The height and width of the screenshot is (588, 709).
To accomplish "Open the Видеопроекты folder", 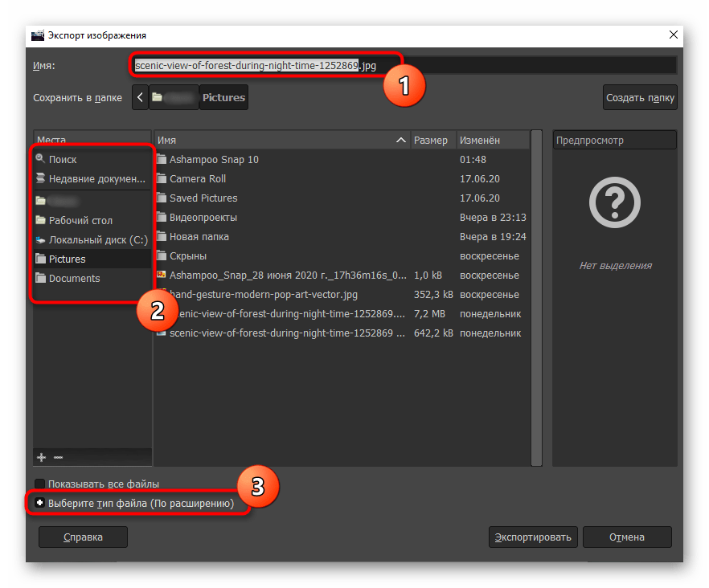I will pos(342,218).
